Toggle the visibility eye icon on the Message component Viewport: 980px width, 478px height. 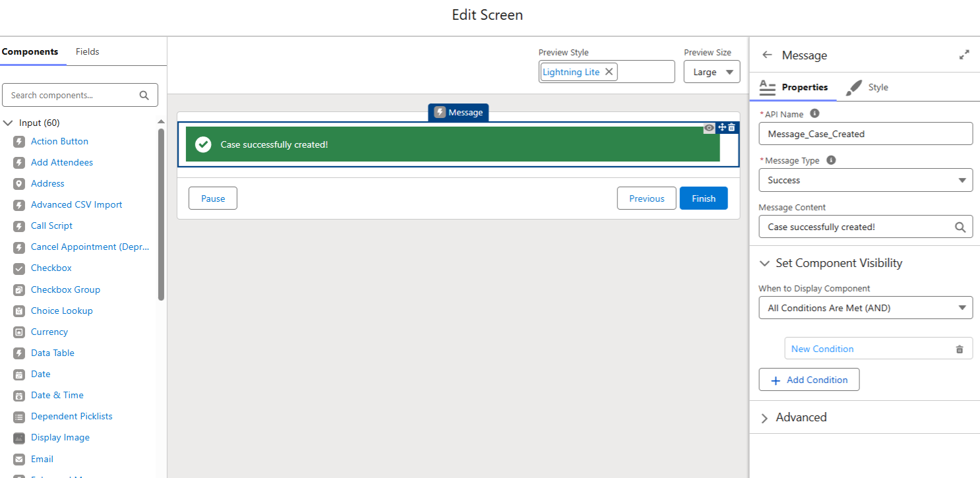[710, 128]
